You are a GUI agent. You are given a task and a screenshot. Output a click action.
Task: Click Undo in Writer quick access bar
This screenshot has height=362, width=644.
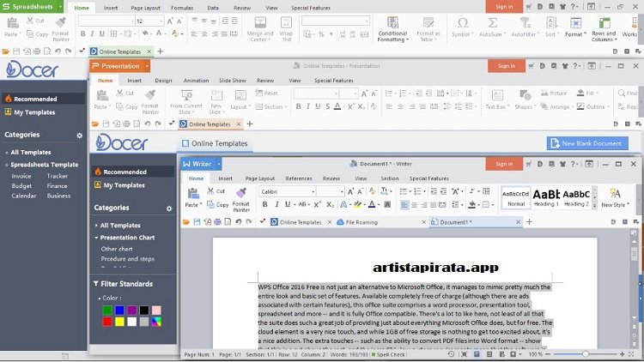[x=238, y=222]
